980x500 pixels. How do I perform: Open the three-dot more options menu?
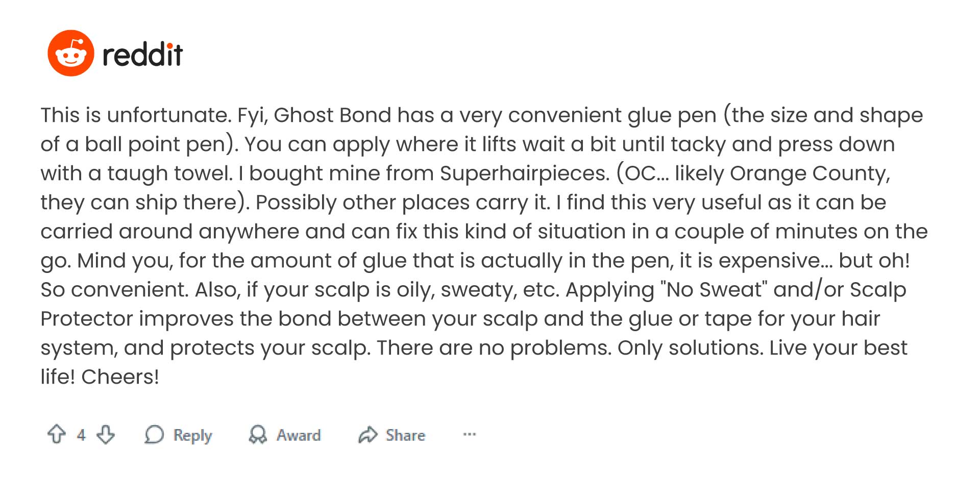pos(470,435)
